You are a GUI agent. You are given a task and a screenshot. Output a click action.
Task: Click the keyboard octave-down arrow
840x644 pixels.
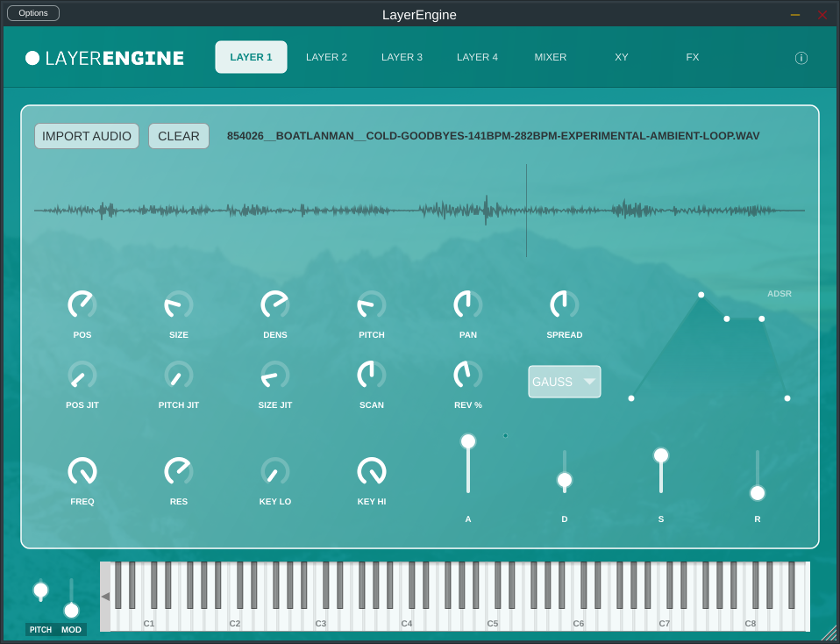click(x=105, y=597)
